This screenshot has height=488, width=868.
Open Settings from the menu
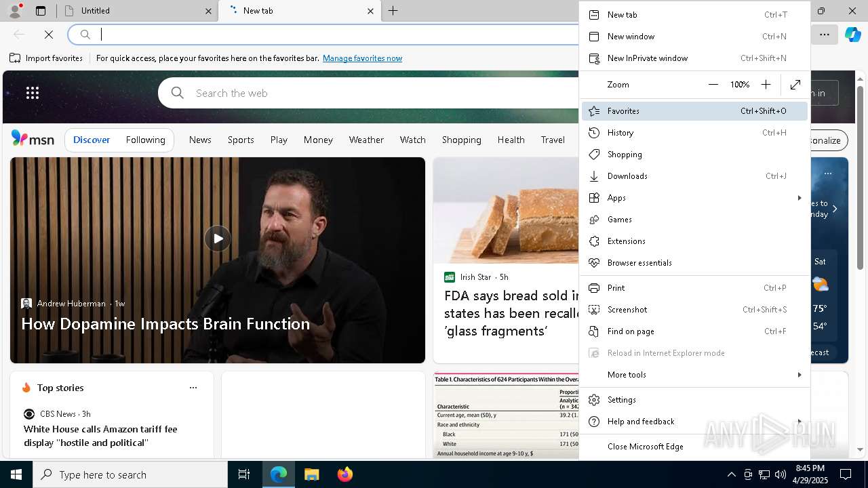(694, 400)
